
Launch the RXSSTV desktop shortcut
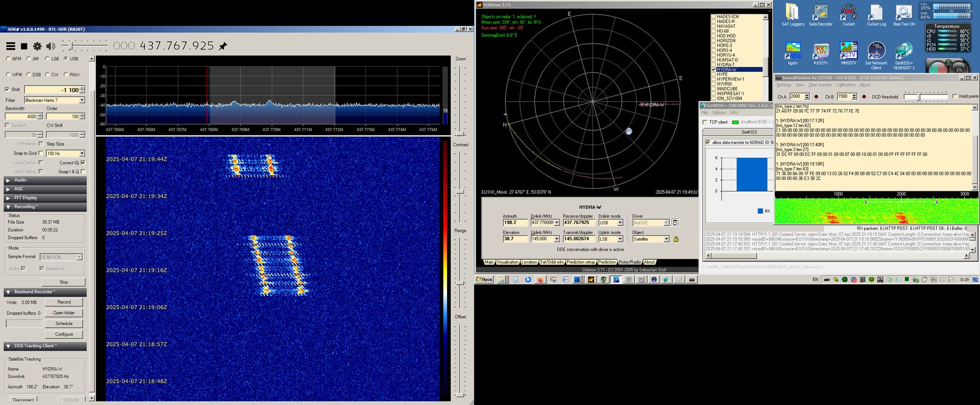click(820, 53)
